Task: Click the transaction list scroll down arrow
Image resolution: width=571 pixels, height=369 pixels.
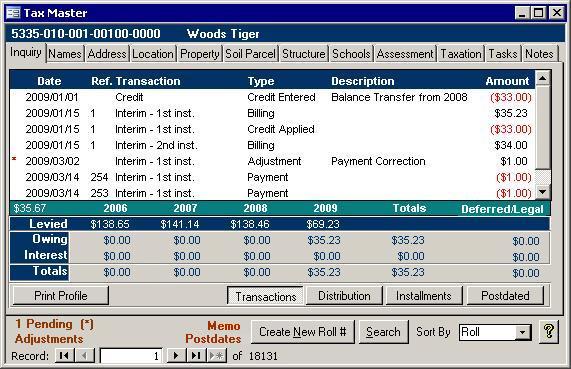Action: (543, 192)
